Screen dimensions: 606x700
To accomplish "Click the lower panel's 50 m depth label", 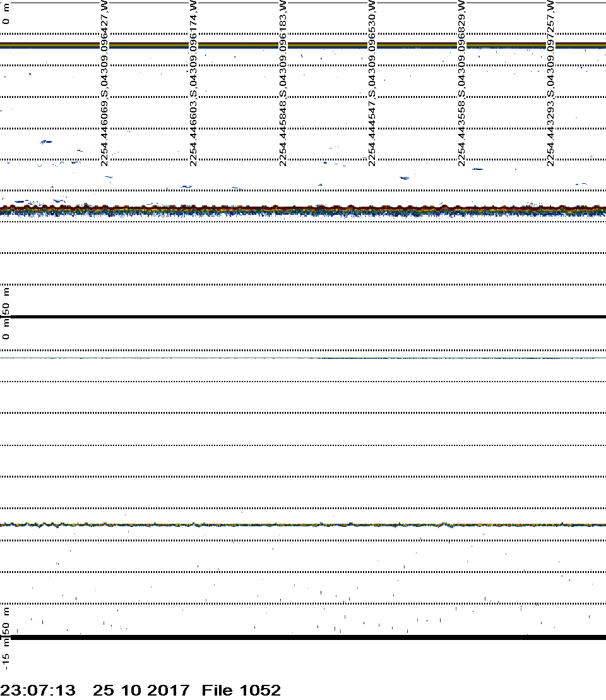I will [x=6, y=620].
